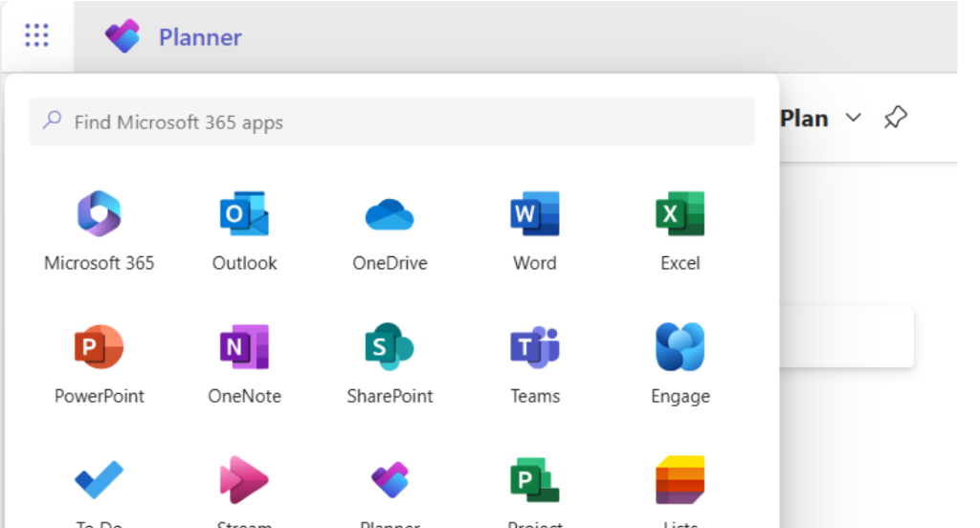Screen dimensions: 980x528
Task: Click the Microsoft 365 label text
Action: [99, 263]
